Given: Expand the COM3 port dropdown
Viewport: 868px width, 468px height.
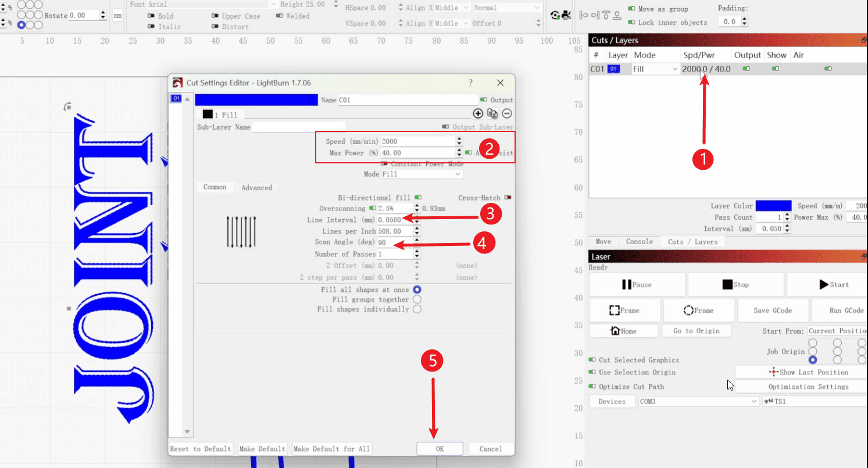Looking at the screenshot, I should point(697,401).
